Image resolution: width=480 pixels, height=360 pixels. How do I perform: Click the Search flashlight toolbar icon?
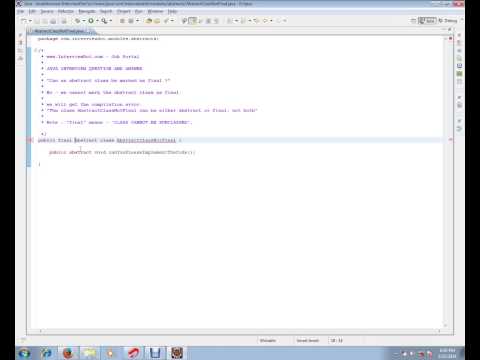[166, 21]
